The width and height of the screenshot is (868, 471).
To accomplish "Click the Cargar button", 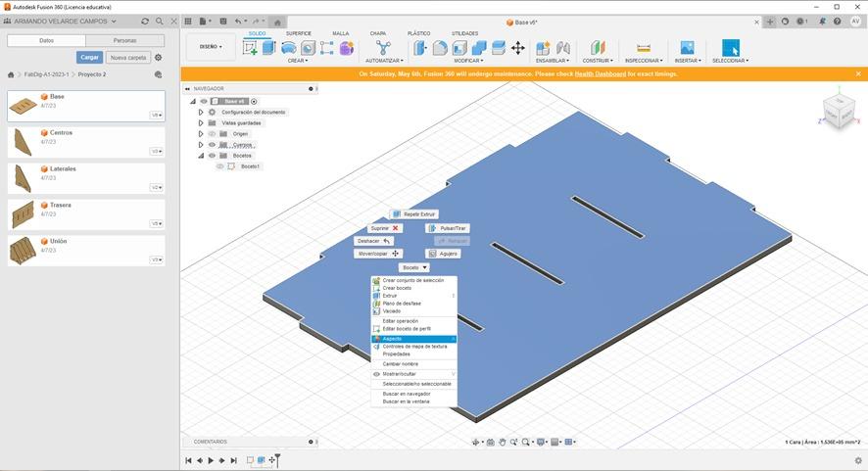I will pyautogui.click(x=89, y=58).
